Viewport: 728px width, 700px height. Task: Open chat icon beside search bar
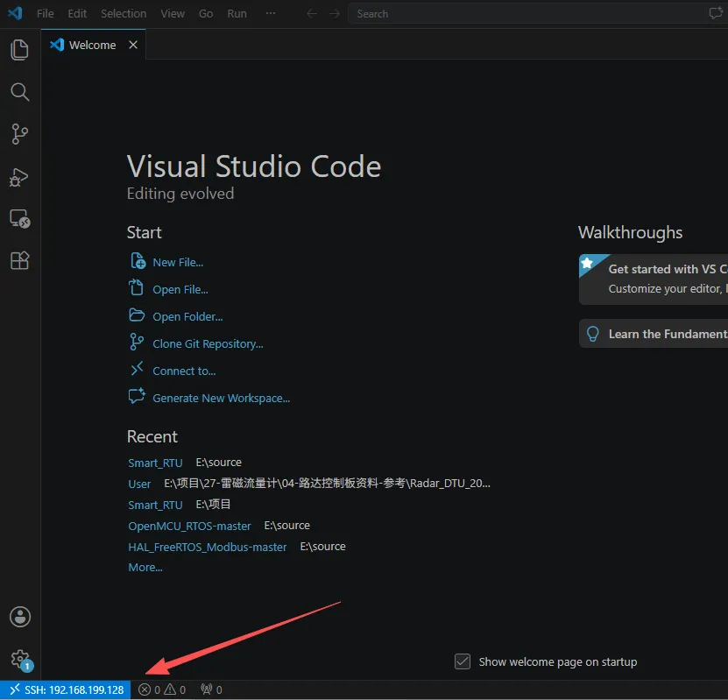[x=716, y=13]
